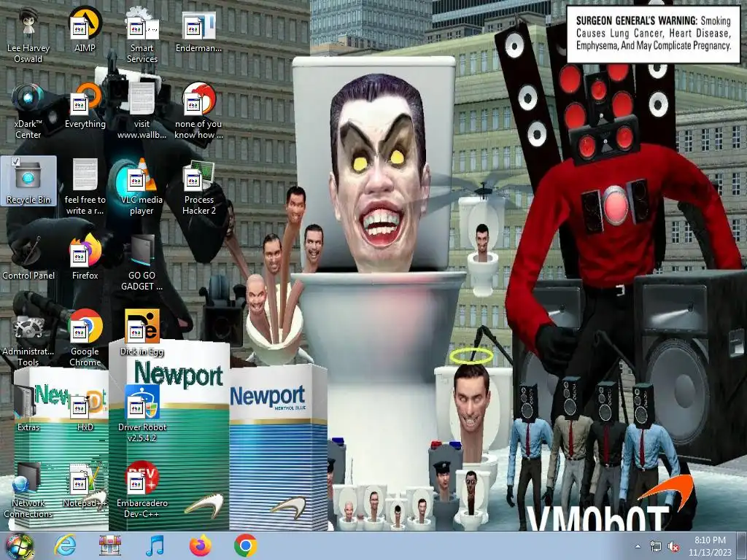Screen dimensions: 747x560
Task: Launch the Everything search shortcut
Action: [x=85, y=105]
